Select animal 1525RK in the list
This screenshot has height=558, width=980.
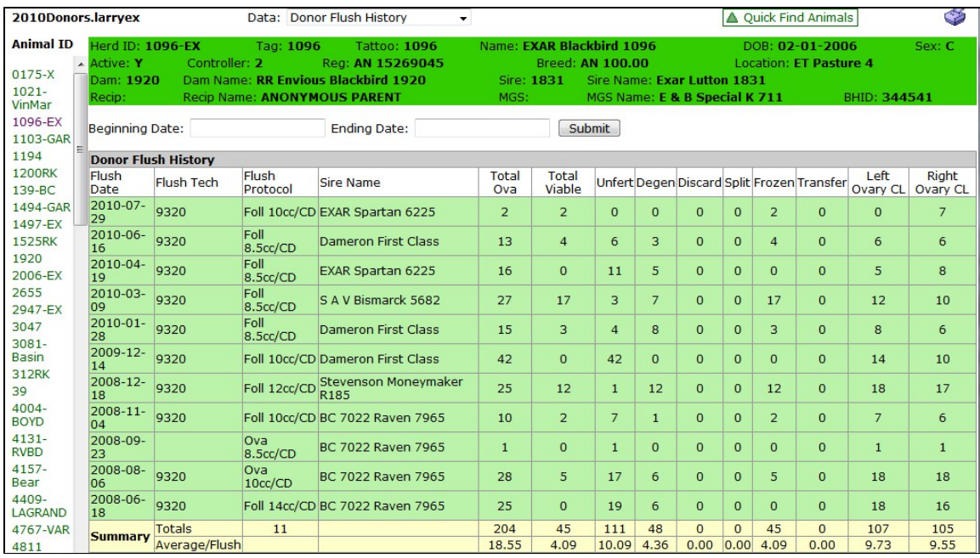point(35,241)
